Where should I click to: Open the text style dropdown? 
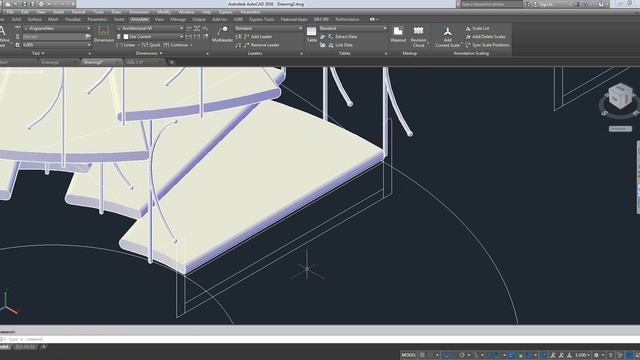click(x=57, y=29)
